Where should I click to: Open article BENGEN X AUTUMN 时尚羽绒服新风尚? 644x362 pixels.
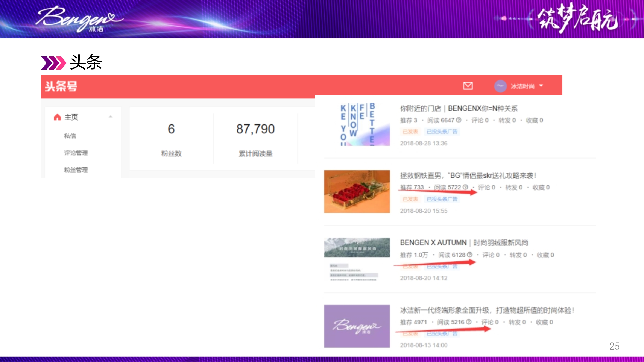[x=464, y=242]
